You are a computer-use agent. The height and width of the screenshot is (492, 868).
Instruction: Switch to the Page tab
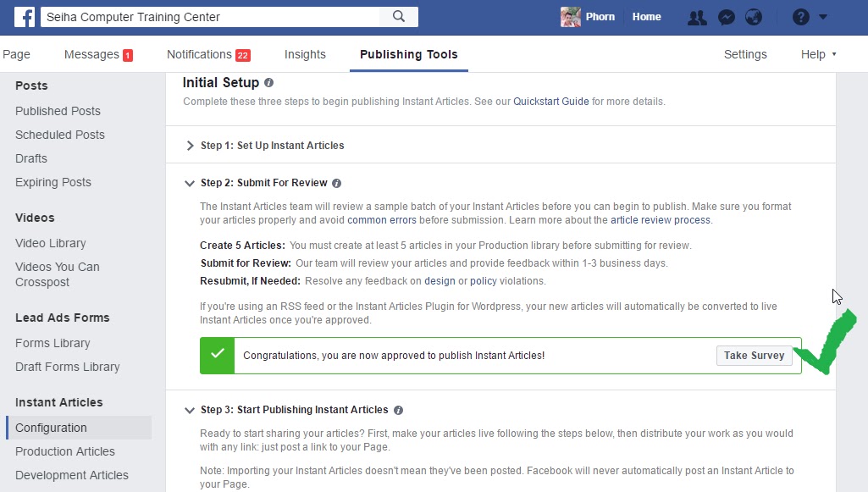coord(17,54)
